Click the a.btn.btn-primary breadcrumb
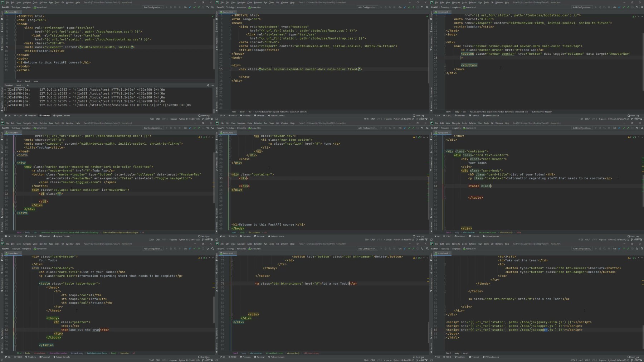Image resolution: width=644 pixels, height=362 pixels. (x=312, y=353)
